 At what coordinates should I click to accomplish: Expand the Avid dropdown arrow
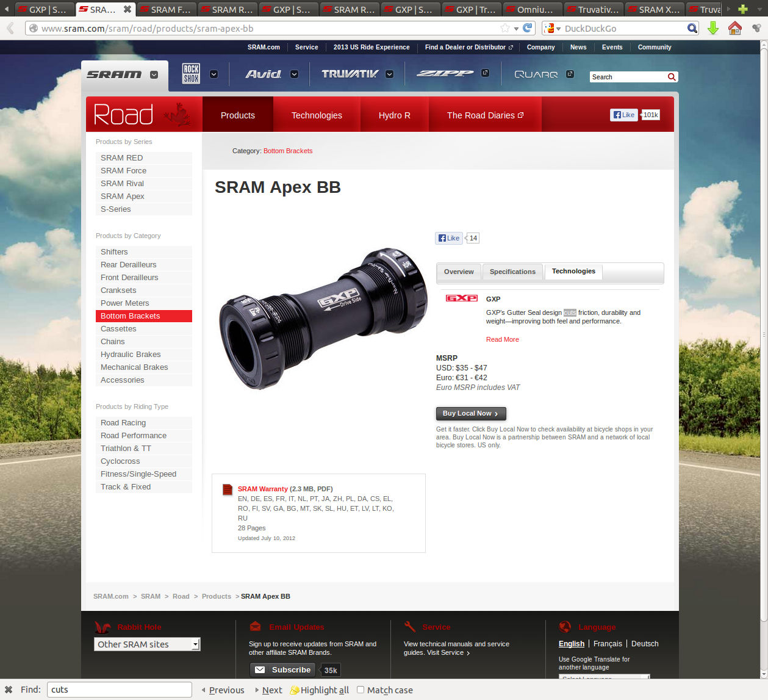(294, 74)
